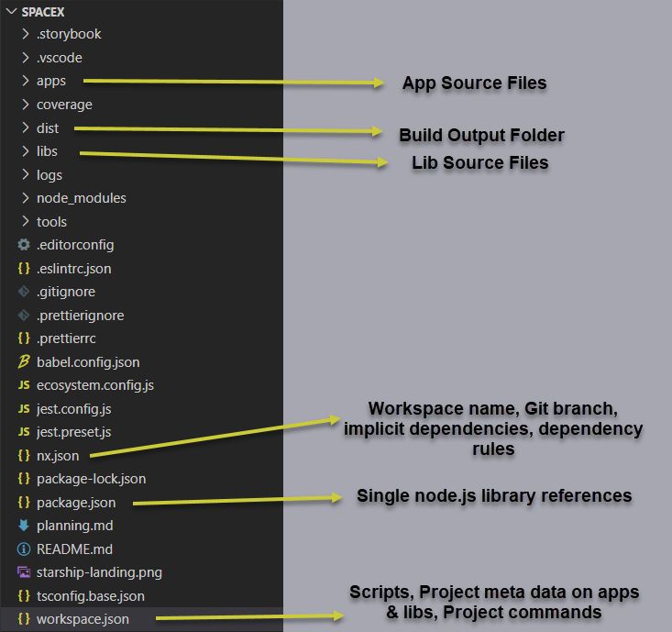This screenshot has width=672, height=632.
Task: Open the jest.config.js file name
Action: (x=74, y=409)
